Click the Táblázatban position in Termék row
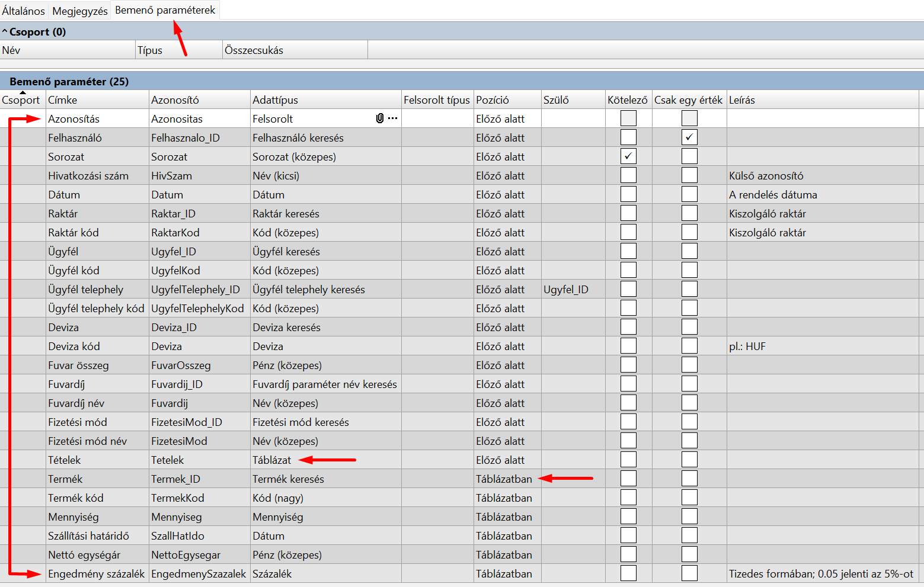The image size is (924, 587). pos(507,479)
